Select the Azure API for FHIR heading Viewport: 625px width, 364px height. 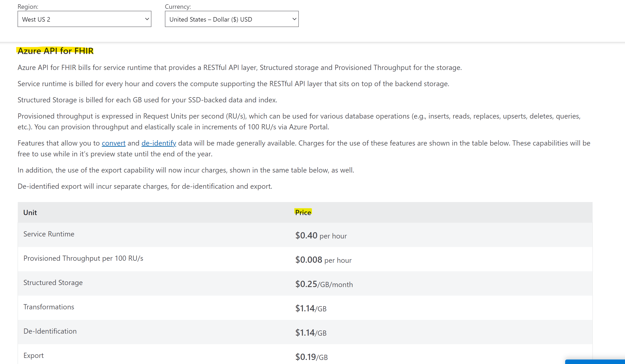[55, 51]
